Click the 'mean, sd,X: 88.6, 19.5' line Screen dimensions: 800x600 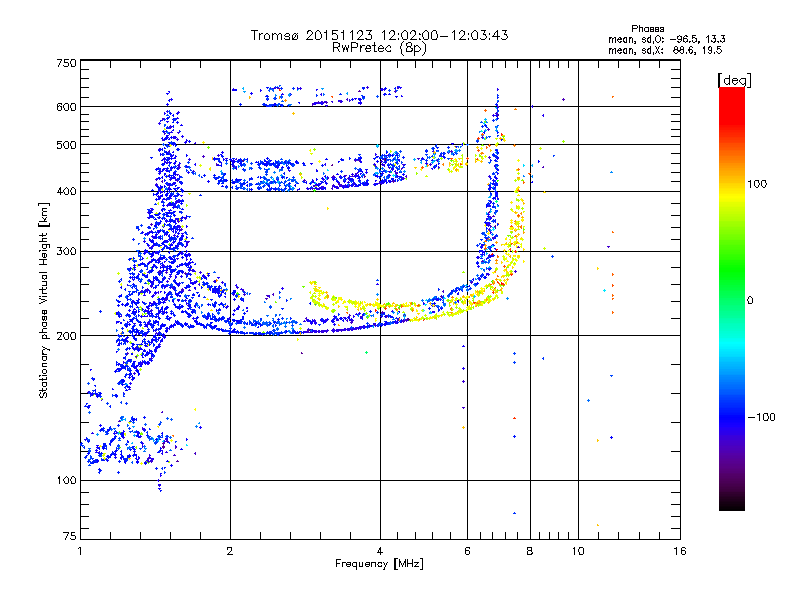(x=665, y=50)
